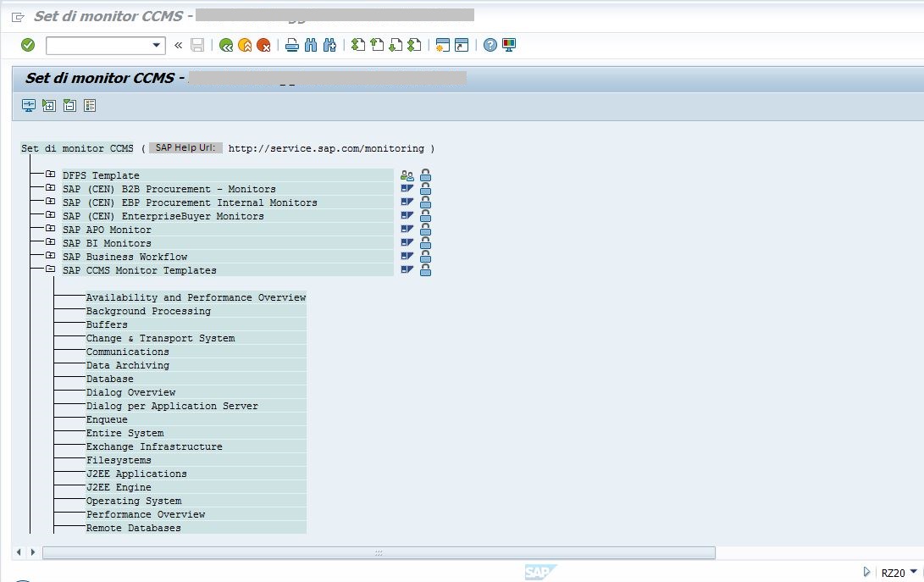Open the command field dropdown arrow
This screenshot has width=924, height=582.
coord(157,45)
